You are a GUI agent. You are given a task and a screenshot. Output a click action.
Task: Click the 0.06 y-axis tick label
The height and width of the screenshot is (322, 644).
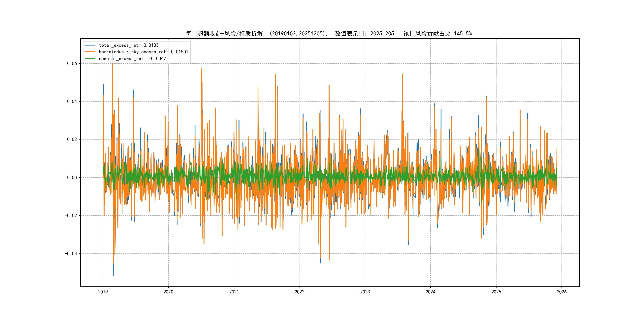coord(72,63)
